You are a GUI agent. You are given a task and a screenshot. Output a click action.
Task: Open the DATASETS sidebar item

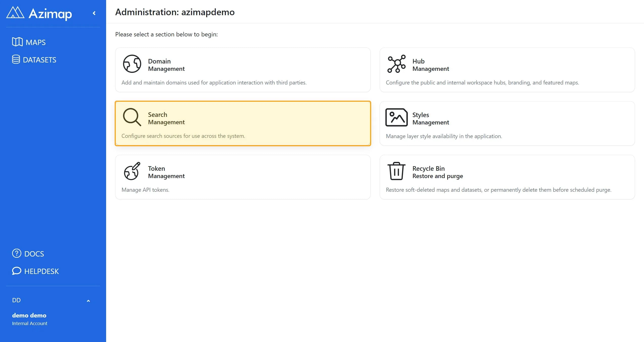[34, 60]
